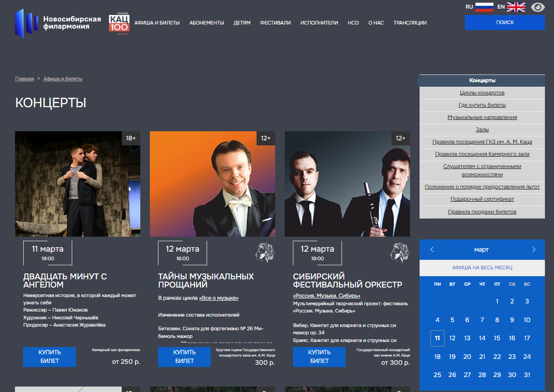Select March 27 in the calendar
Screen dimensions: 554x392
(467, 375)
